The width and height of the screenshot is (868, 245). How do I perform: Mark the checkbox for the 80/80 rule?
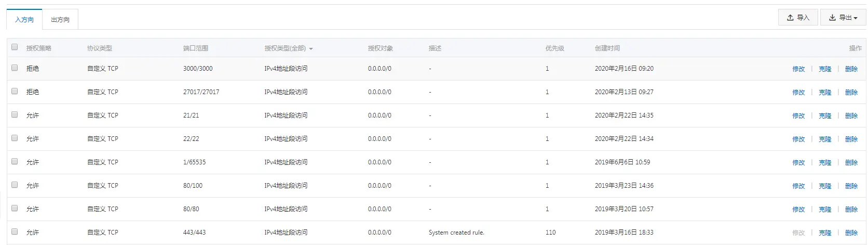pyautogui.click(x=15, y=208)
